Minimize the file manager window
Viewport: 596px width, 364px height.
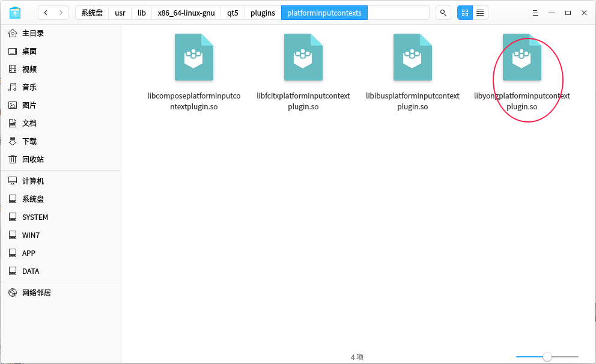pyautogui.click(x=552, y=13)
